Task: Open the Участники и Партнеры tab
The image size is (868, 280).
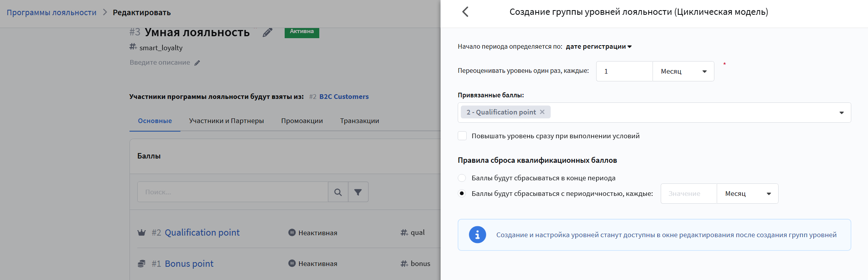Action: [226, 121]
